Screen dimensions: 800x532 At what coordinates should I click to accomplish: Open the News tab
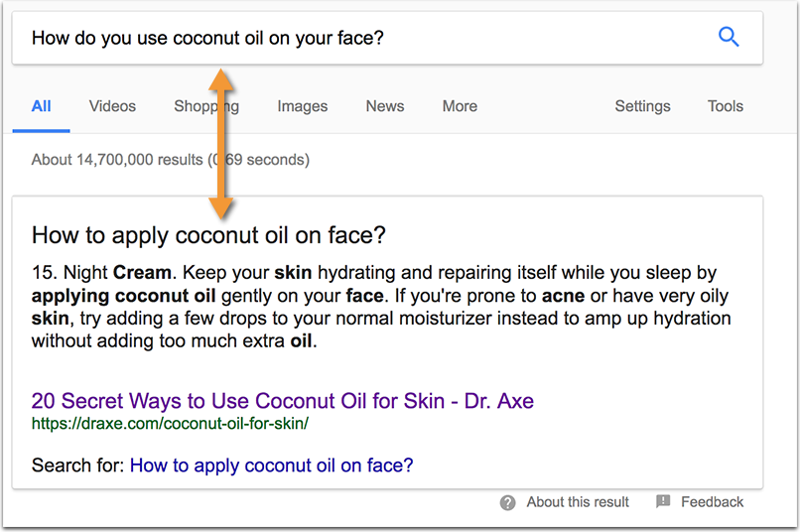pos(385,106)
